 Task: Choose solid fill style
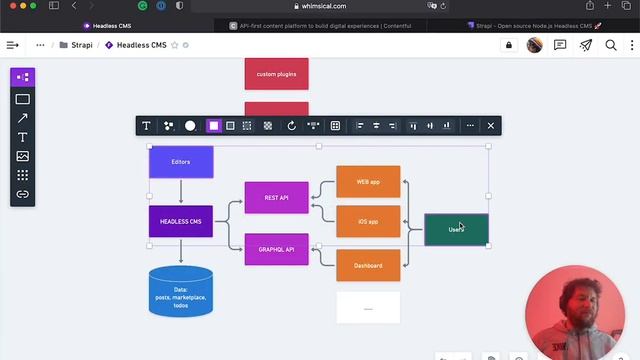(213, 126)
